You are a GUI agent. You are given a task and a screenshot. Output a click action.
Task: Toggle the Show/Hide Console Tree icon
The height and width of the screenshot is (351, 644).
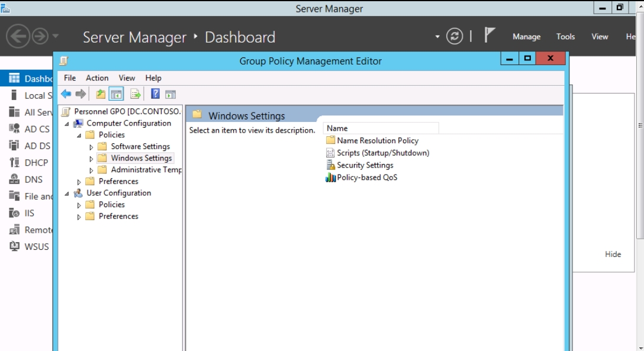tap(116, 94)
